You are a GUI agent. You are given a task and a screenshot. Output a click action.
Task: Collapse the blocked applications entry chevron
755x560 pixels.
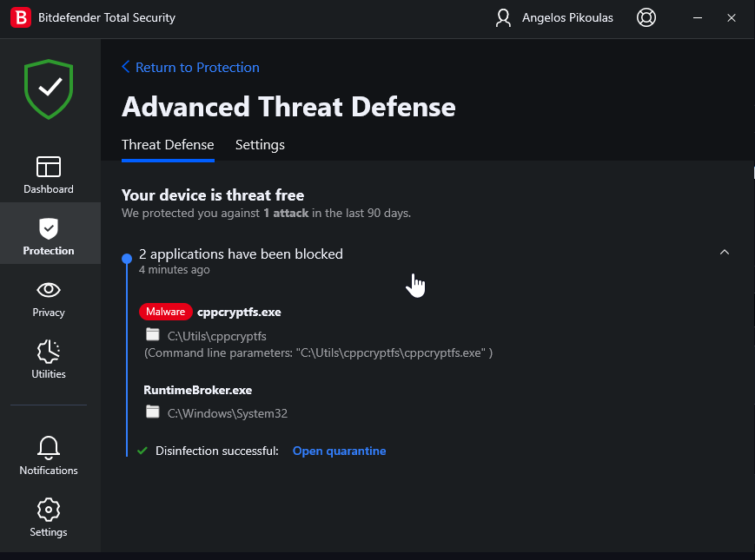pos(725,252)
